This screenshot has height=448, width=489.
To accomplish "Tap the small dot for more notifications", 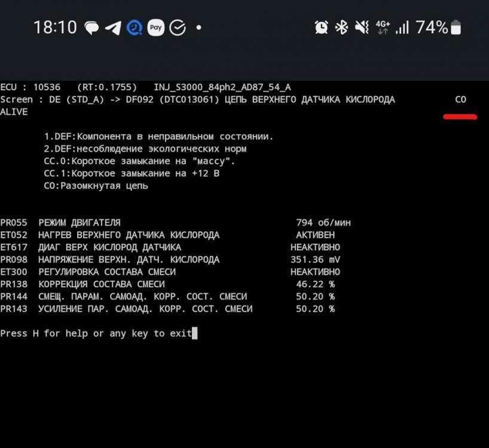I will 198,27.
